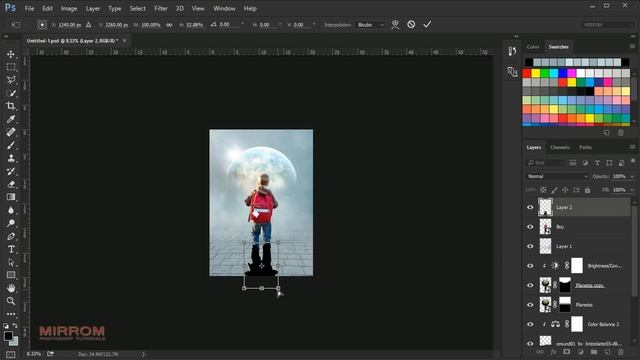
Task: Select the Path Selection tool
Action: coord(11,262)
